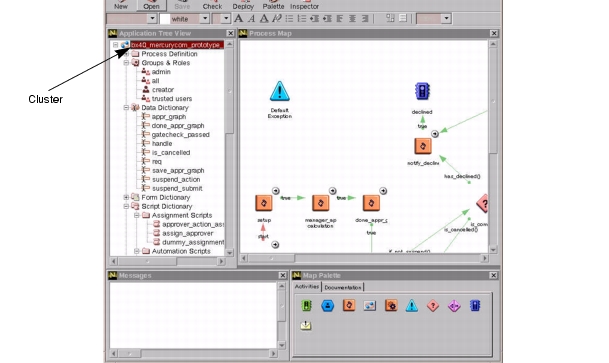Toggle bold text formatting
The height and width of the screenshot is (363, 609).
(x=238, y=18)
